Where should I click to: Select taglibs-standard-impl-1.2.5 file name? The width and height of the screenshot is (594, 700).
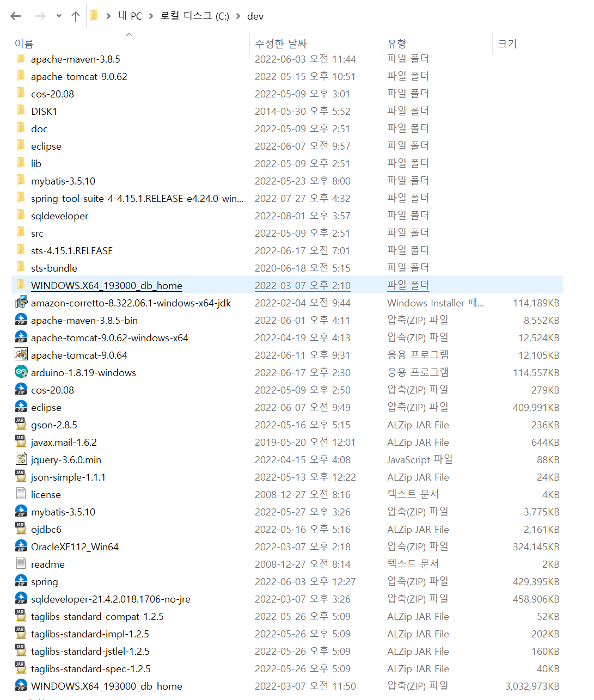pos(90,634)
